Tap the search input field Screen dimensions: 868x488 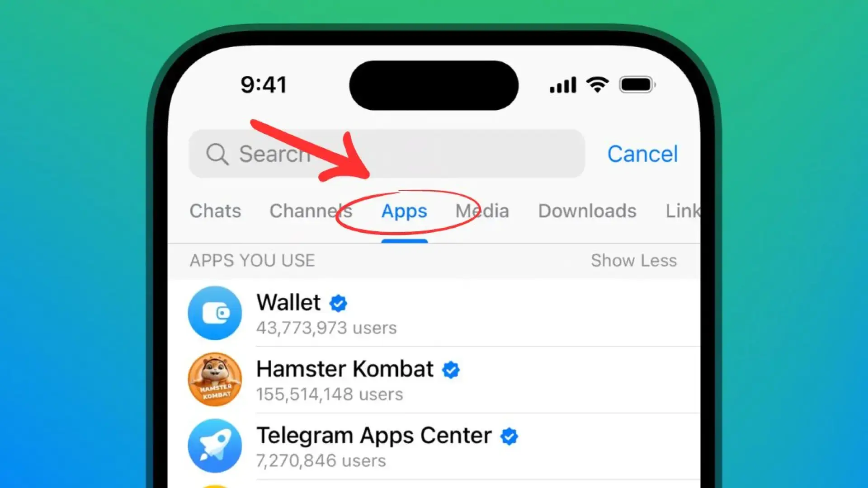[387, 154]
